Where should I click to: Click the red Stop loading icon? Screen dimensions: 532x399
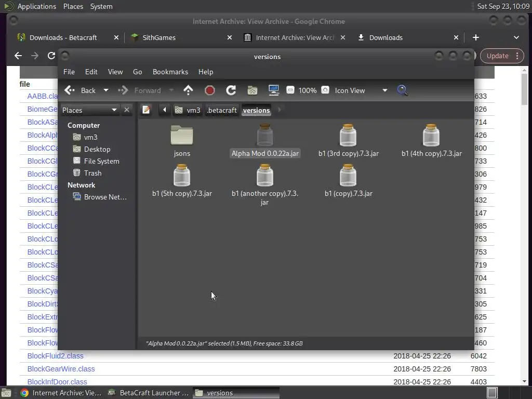pyautogui.click(x=210, y=90)
